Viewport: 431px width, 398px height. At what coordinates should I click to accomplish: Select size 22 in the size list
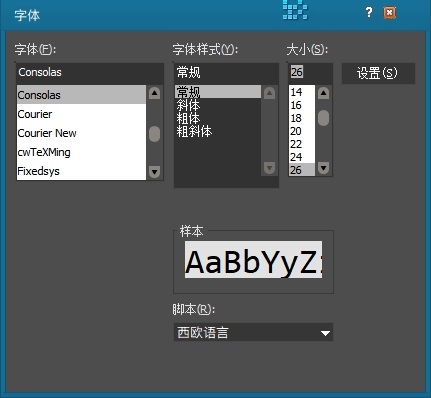302,144
